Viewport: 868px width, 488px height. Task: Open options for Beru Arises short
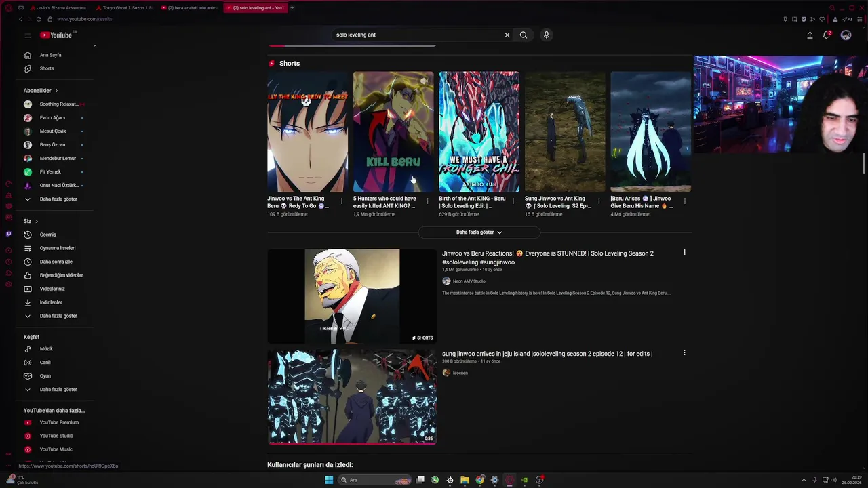pos(684,201)
